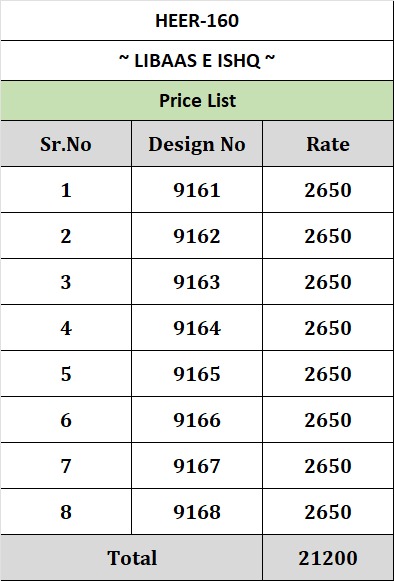
Task: Click design number 9162 cell
Action: click(x=197, y=236)
